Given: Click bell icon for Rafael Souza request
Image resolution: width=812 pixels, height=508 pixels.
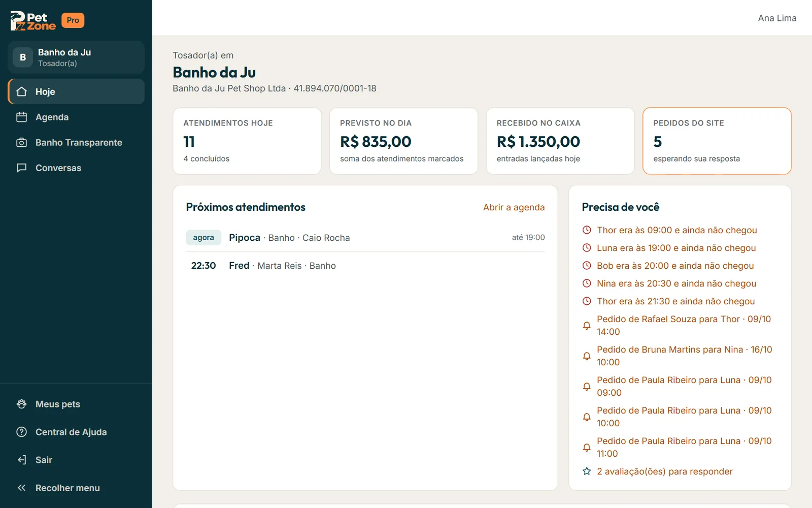Looking at the screenshot, I should tap(587, 325).
